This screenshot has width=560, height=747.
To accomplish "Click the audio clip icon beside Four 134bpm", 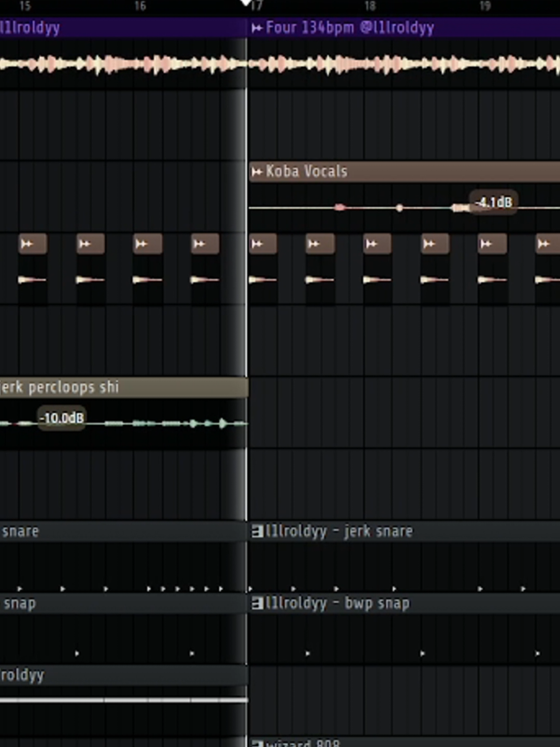I will [257, 28].
